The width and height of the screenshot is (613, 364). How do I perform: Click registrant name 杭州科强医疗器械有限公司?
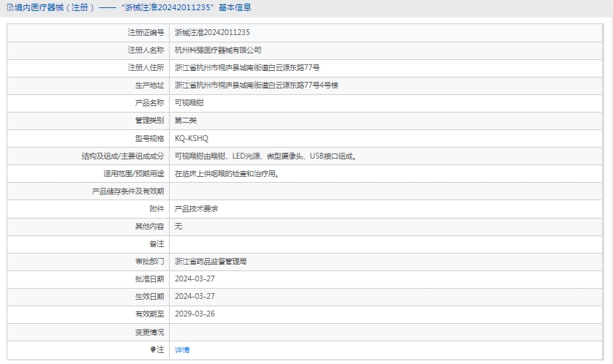coord(218,50)
